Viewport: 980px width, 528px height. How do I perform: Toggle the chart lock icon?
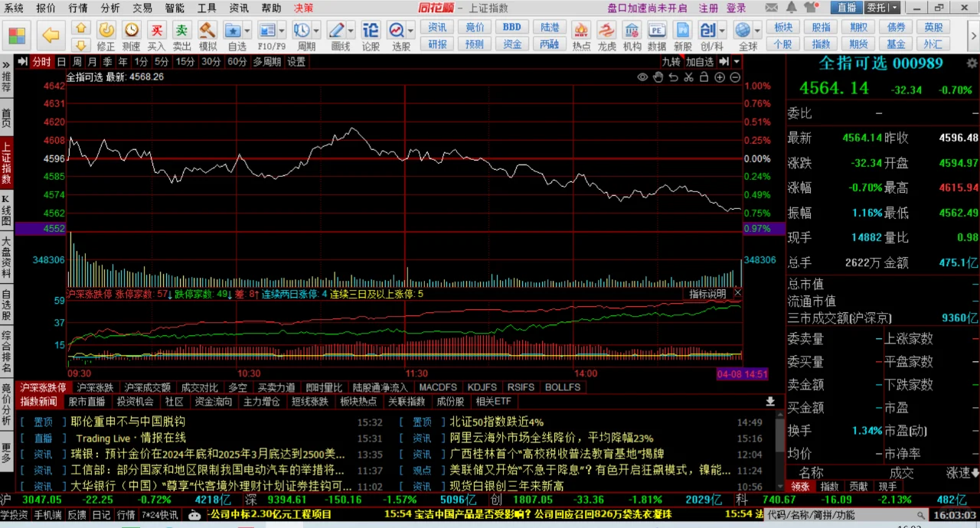704,77
